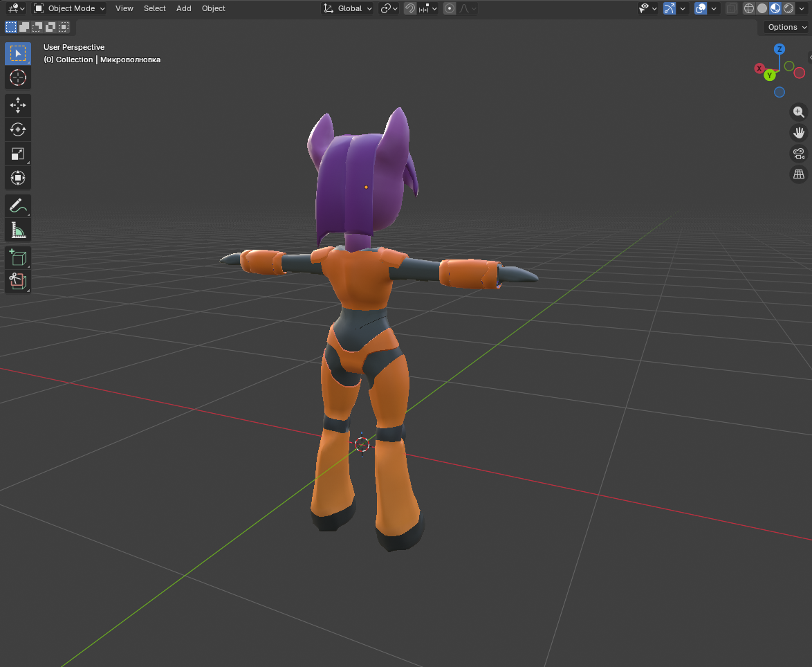Select the Cursor tool
This screenshot has height=667, width=812.
click(17, 77)
